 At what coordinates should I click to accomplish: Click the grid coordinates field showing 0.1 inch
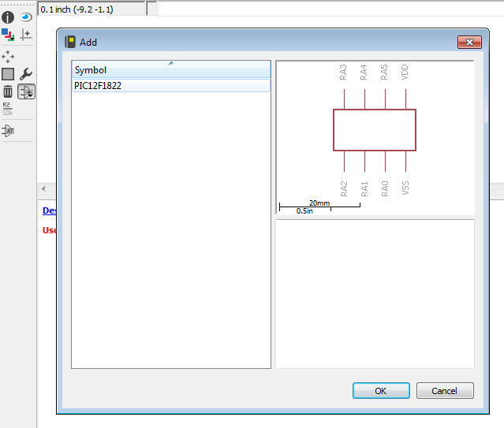coord(91,9)
